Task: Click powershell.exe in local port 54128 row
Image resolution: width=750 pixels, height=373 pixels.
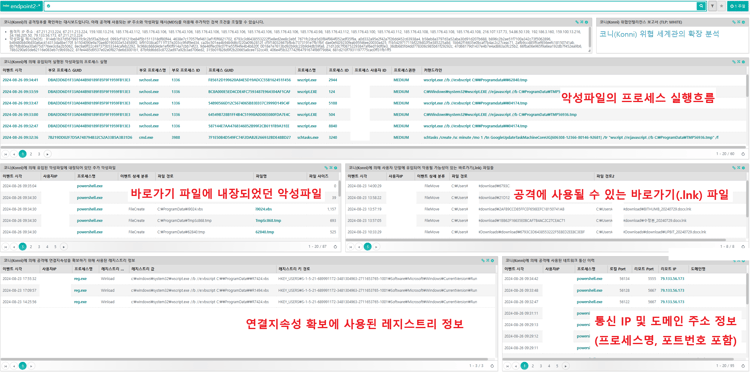Action: (x=589, y=290)
